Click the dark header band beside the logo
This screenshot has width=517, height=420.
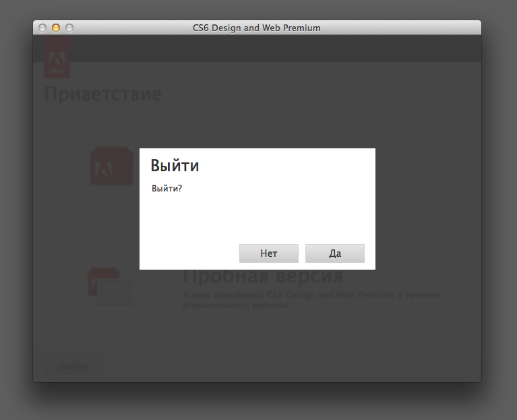coord(270,49)
